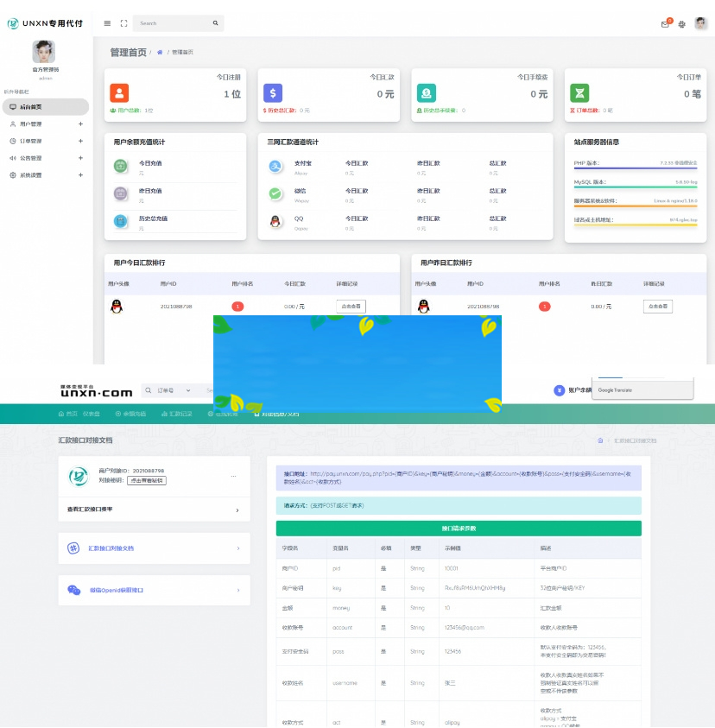This screenshot has width=715, height=728.
Task: Click 点击查看密钥 button
Action: (146, 480)
